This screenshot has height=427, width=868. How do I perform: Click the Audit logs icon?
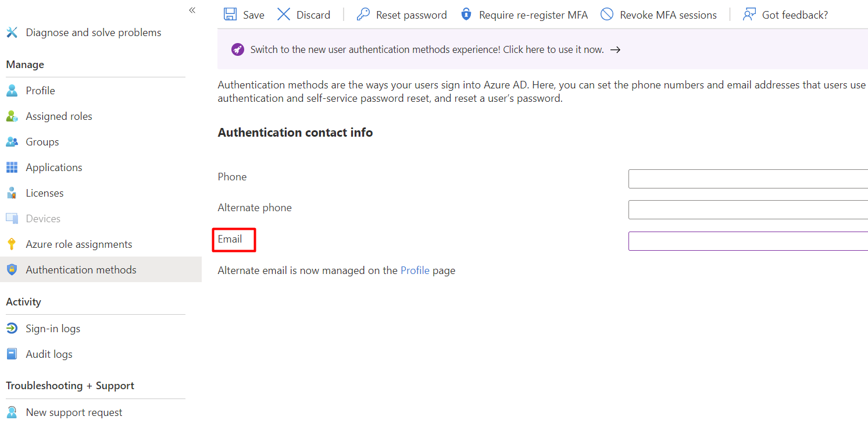tap(12, 354)
